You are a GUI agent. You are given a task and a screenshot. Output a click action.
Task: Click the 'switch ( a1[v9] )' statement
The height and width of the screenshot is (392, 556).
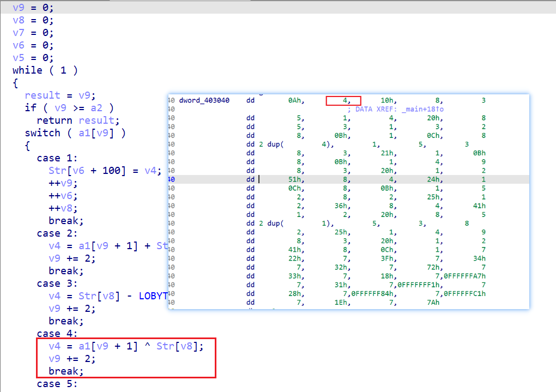point(75,133)
